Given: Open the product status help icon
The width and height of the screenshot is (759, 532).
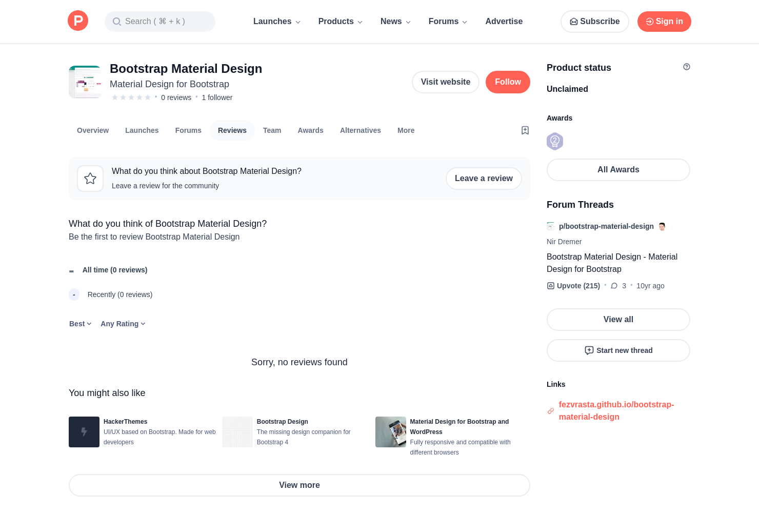Looking at the screenshot, I should [x=686, y=67].
